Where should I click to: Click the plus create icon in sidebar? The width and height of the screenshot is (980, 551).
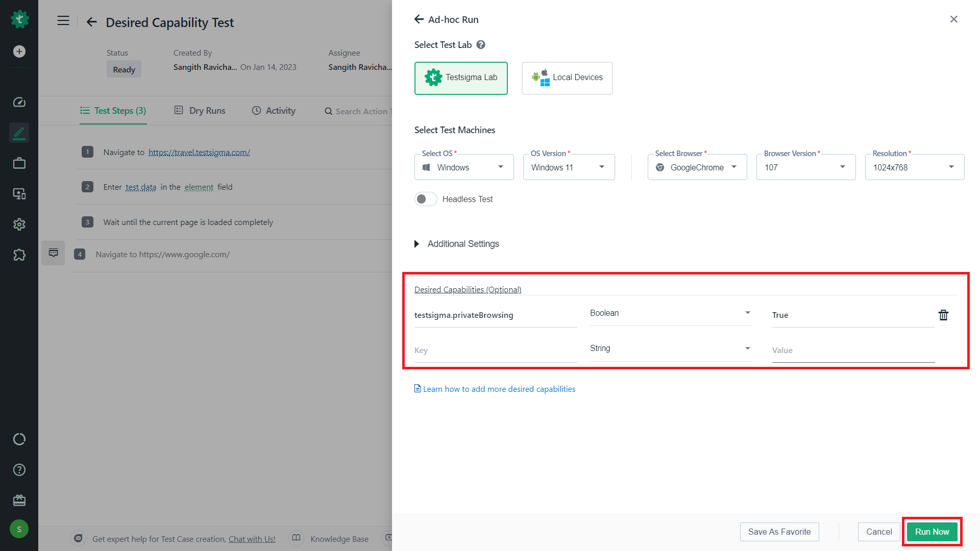(19, 52)
